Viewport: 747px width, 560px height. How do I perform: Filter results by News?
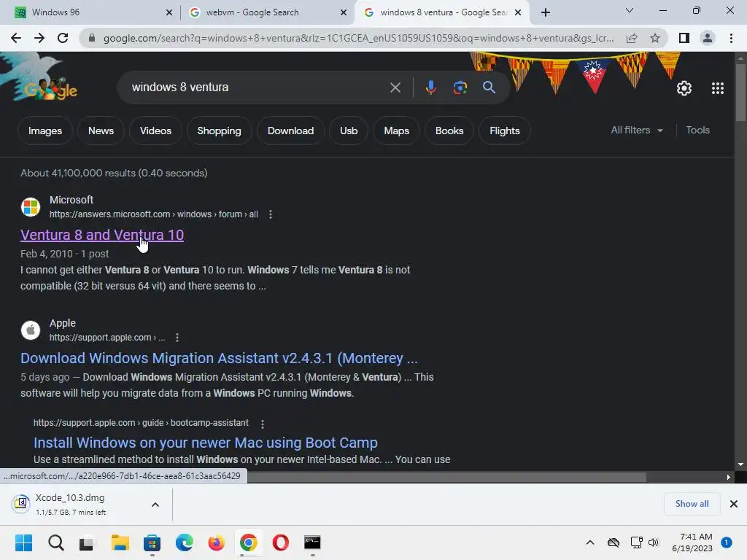(x=101, y=131)
